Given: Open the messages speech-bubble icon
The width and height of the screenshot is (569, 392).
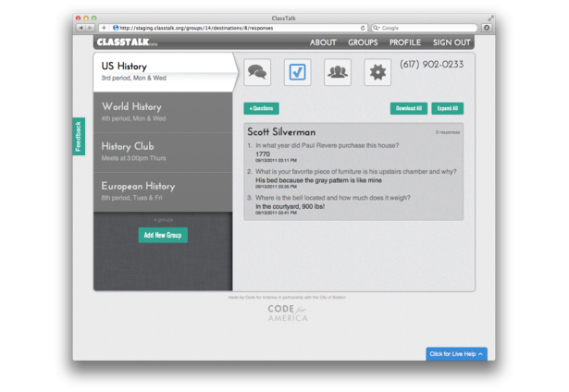Looking at the screenshot, I should tap(257, 72).
